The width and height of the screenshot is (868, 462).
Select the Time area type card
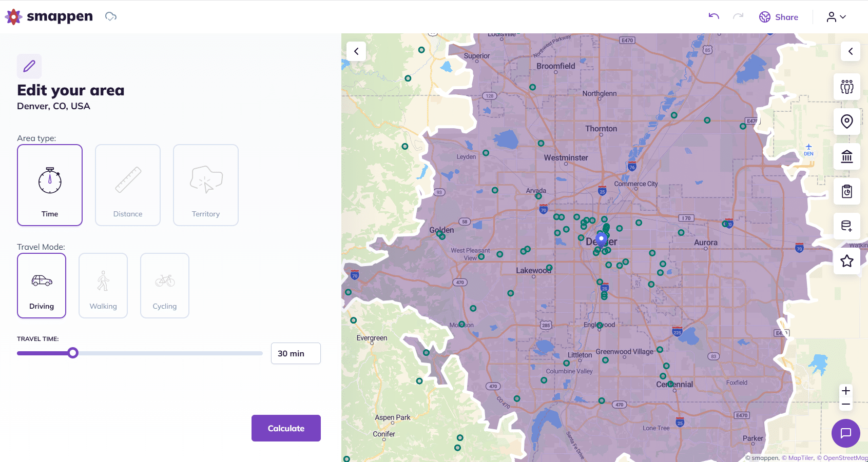[x=49, y=185]
